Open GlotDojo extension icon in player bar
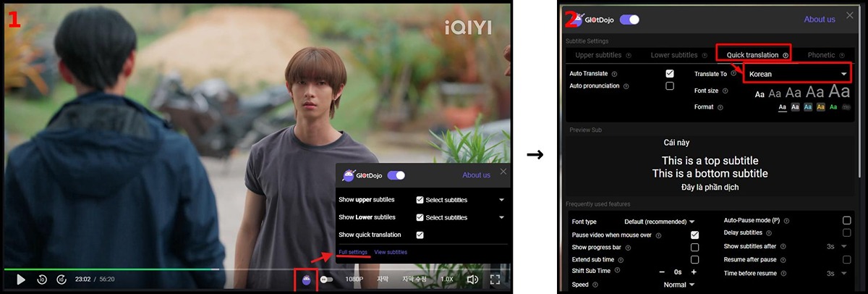 click(307, 280)
